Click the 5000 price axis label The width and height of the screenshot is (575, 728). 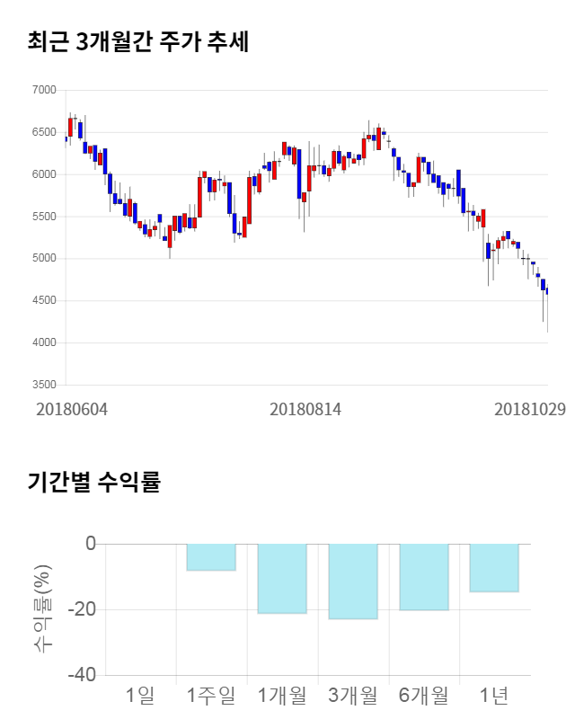[x=43, y=259]
